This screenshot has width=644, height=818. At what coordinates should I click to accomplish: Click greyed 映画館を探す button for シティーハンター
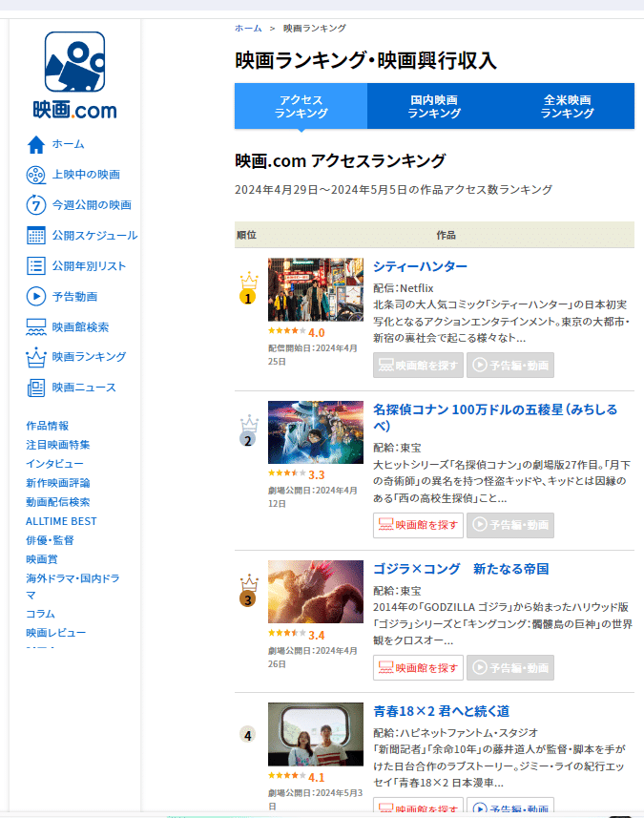pos(418,366)
